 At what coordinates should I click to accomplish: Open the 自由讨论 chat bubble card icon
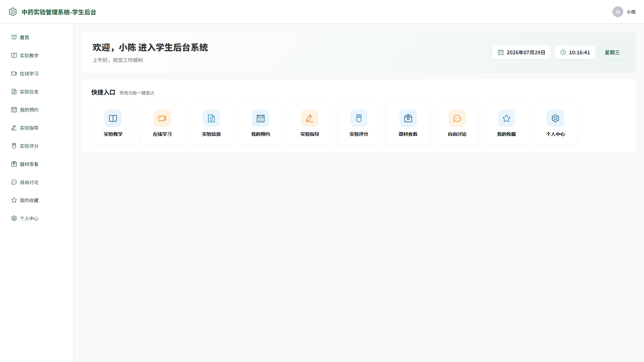[x=457, y=118]
